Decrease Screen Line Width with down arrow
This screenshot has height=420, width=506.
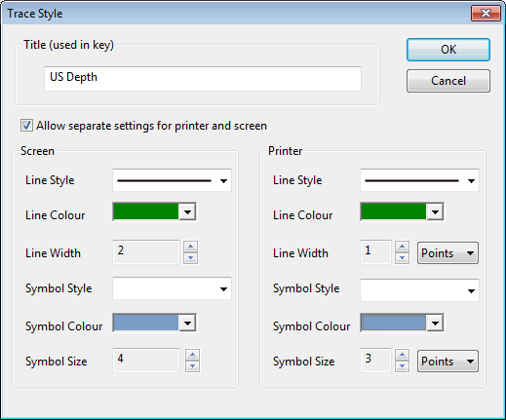[190, 258]
